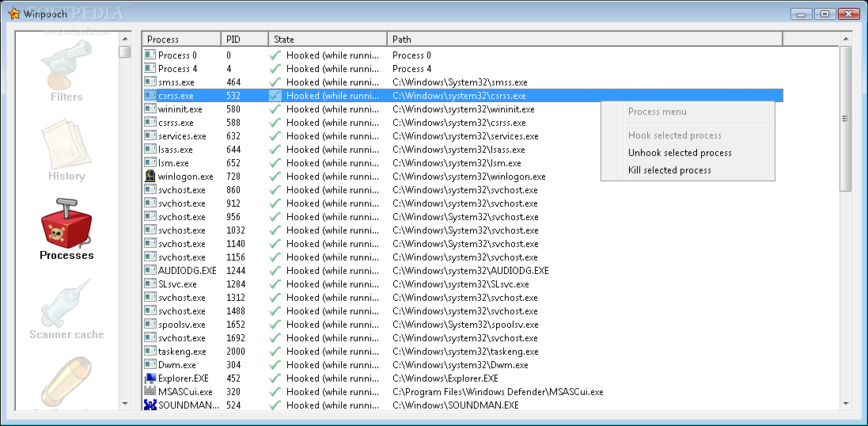
Task: Click green check mark on wininit.exe row
Action: click(x=275, y=109)
